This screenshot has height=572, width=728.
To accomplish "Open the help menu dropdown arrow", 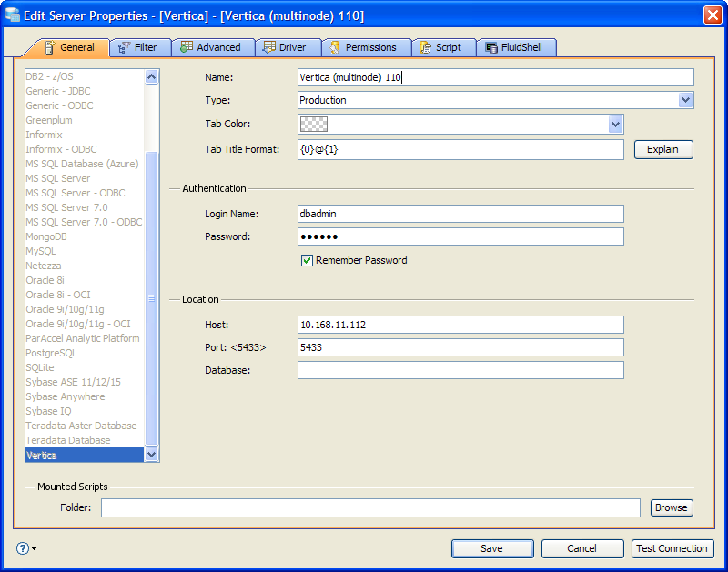I will (x=35, y=548).
